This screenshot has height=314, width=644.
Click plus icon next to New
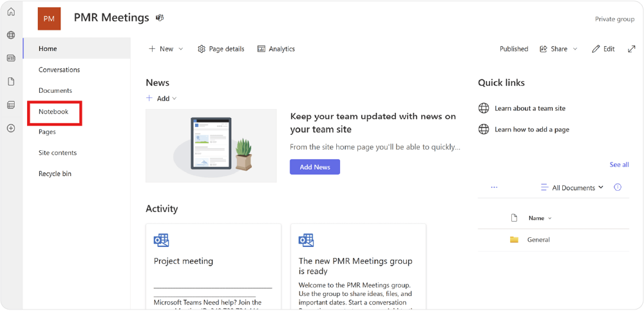(152, 48)
